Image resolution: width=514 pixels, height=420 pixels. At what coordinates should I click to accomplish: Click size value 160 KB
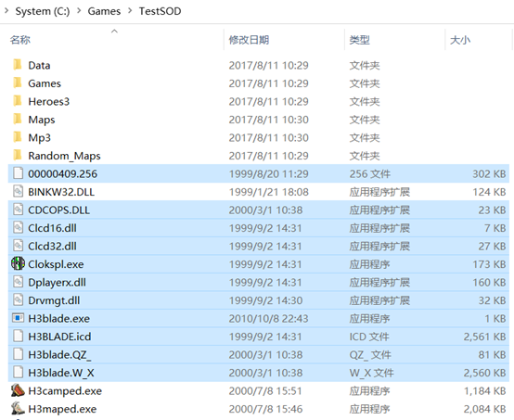point(489,283)
